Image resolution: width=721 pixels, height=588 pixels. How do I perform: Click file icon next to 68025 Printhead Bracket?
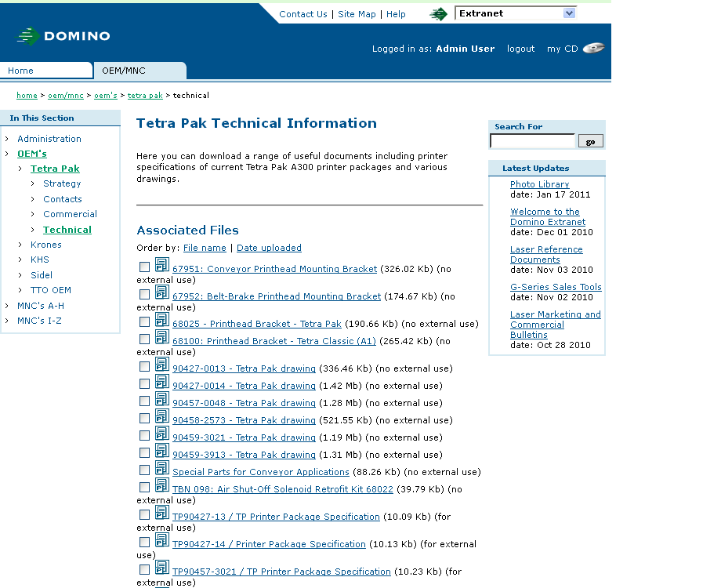click(x=161, y=320)
